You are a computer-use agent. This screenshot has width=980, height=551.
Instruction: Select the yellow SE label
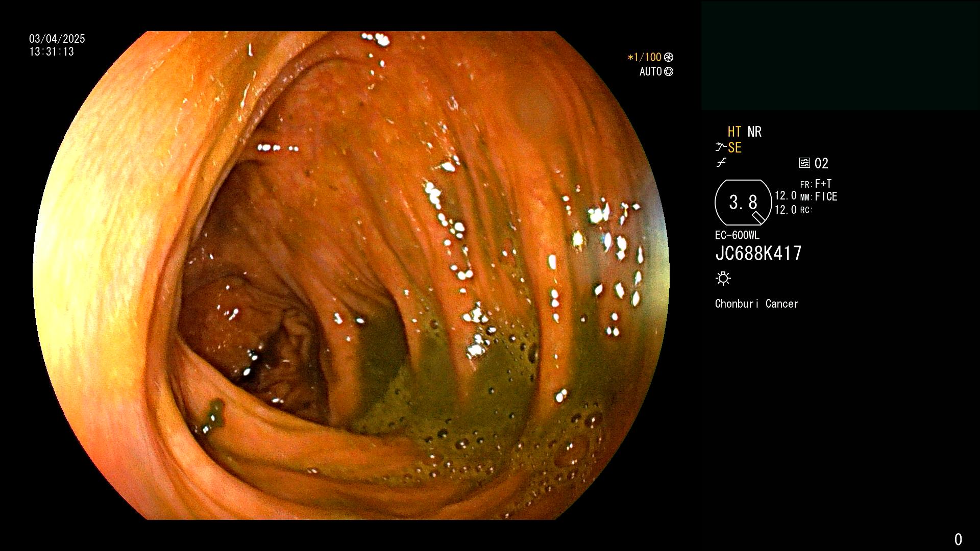pos(734,147)
